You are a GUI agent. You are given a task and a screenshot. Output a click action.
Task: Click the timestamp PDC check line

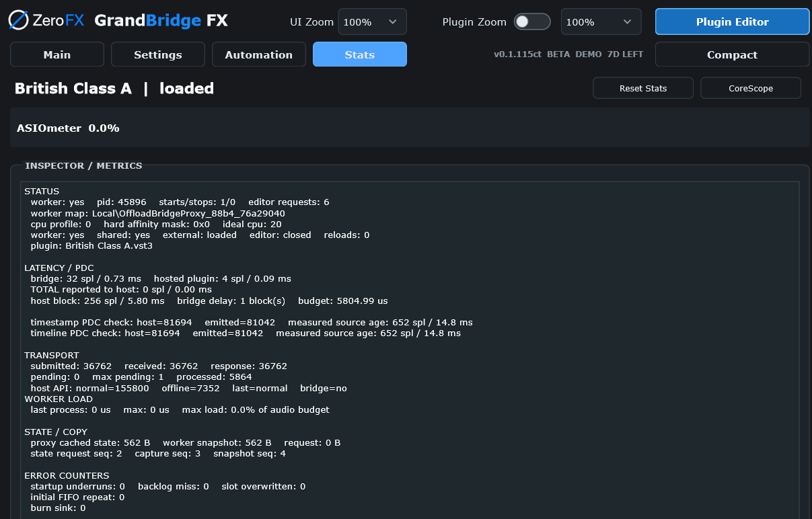tap(252, 323)
